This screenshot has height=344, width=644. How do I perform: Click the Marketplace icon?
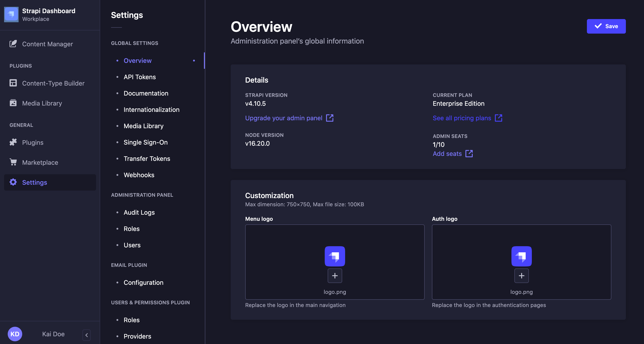13,162
